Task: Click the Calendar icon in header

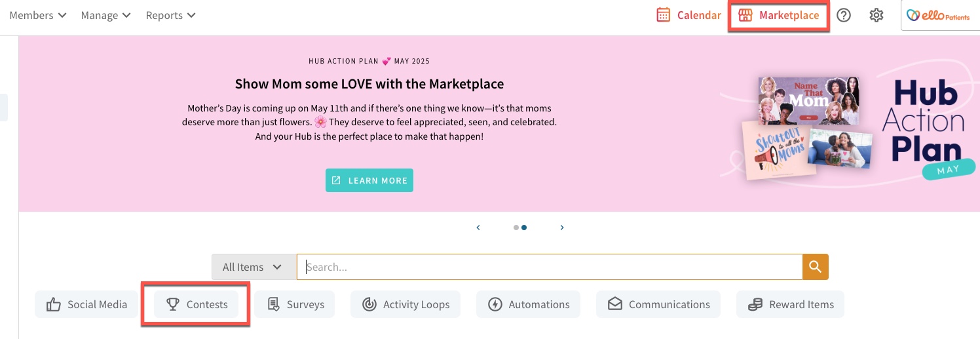Action: pos(664,15)
